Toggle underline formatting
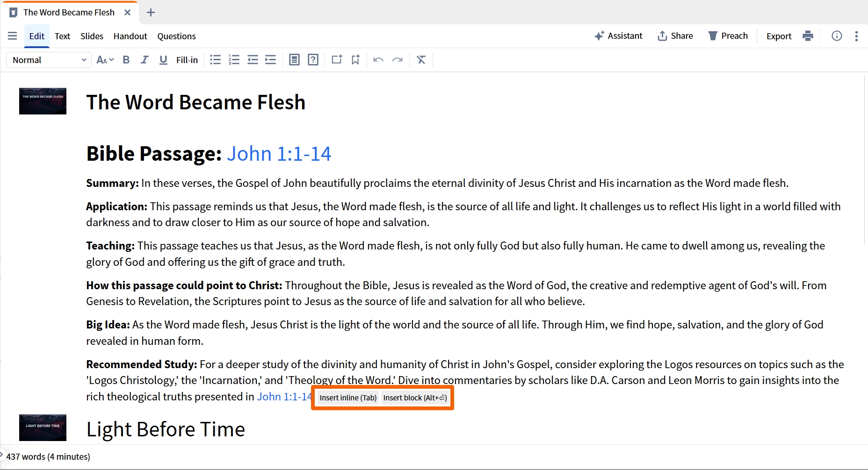Viewport: 868px width, 470px height. (x=163, y=60)
